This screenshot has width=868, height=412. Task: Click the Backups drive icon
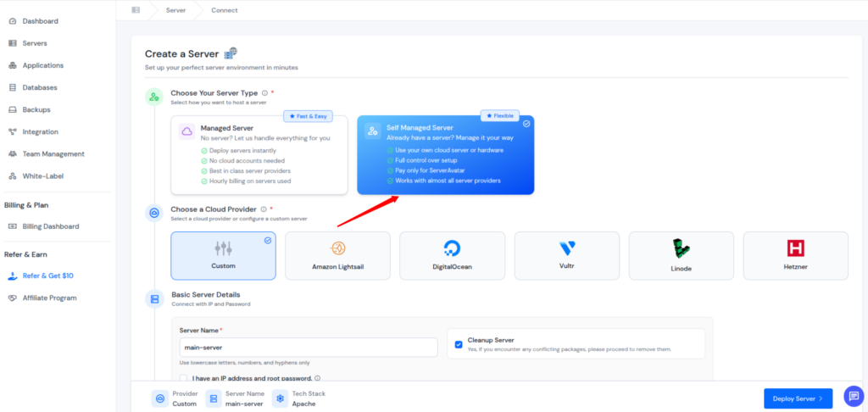click(x=13, y=109)
